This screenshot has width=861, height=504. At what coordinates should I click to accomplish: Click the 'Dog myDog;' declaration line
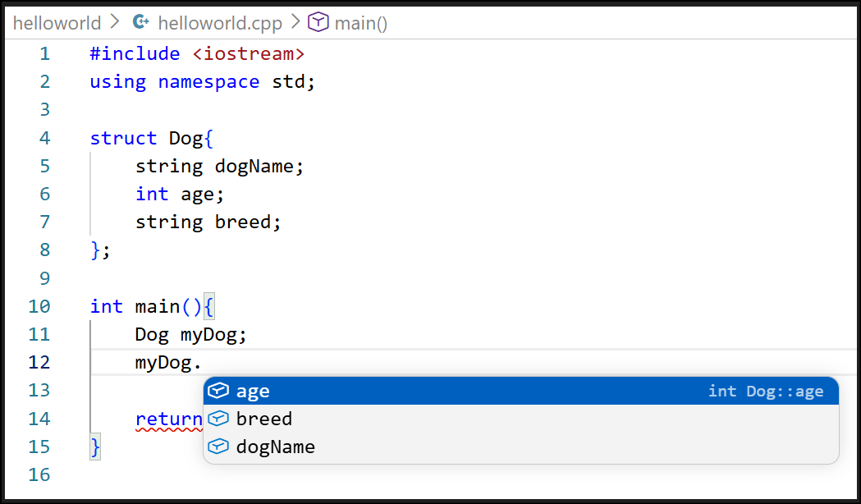pos(190,334)
